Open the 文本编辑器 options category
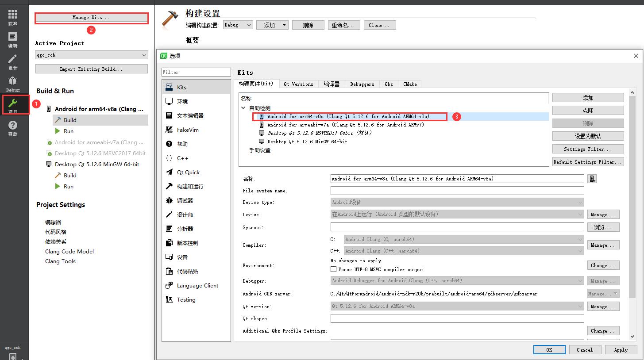This screenshot has width=644, height=360. (x=196, y=115)
